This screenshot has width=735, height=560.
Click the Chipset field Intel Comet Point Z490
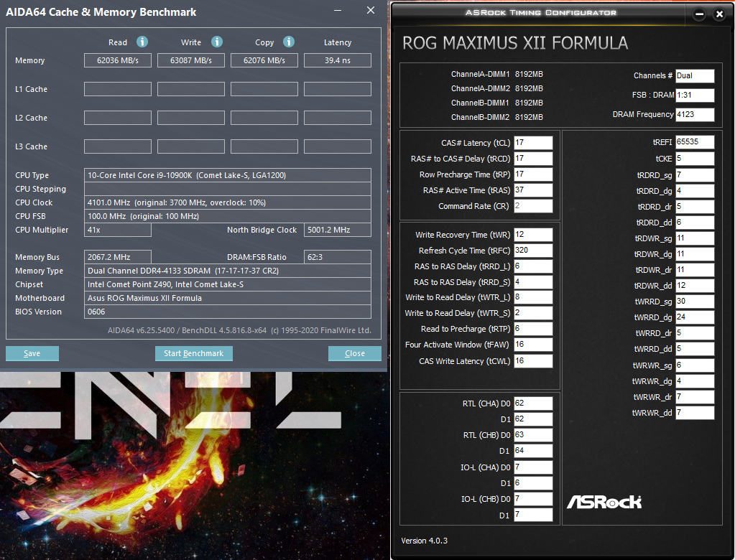228,284
